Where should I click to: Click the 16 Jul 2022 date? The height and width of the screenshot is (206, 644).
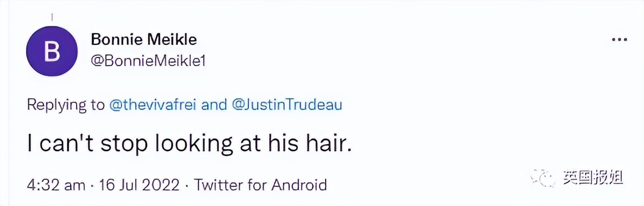click(x=141, y=185)
